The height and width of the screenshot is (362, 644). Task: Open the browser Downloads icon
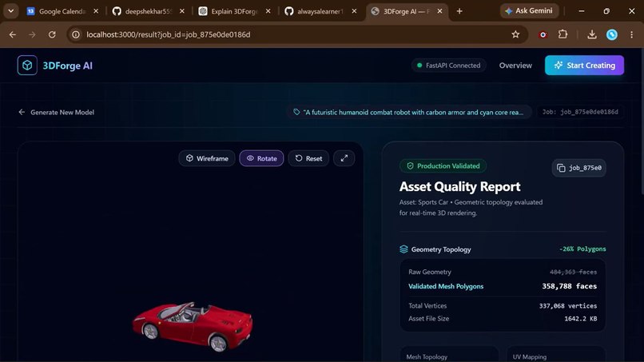[592, 34]
